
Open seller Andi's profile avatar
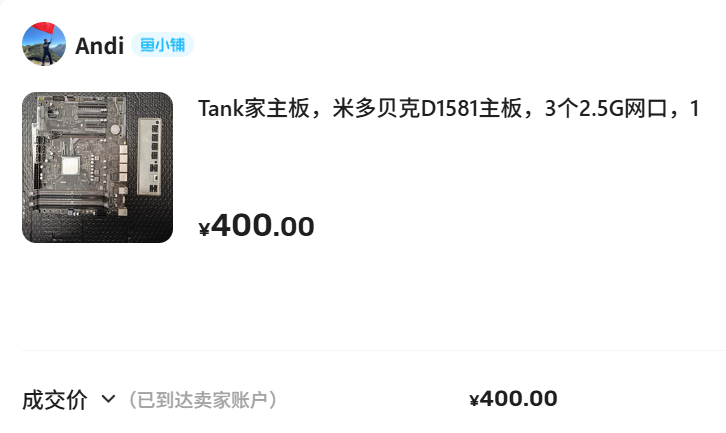click(x=44, y=44)
